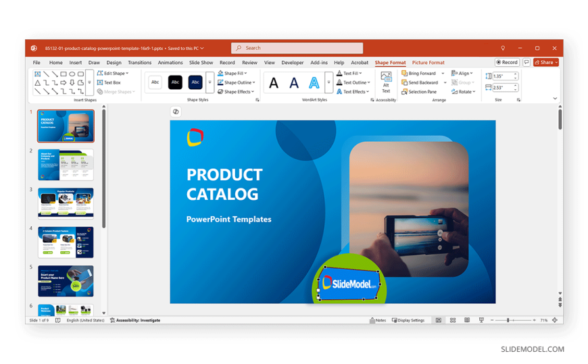Apply the black Abc shape style
588x364 pixels.
(x=175, y=82)
